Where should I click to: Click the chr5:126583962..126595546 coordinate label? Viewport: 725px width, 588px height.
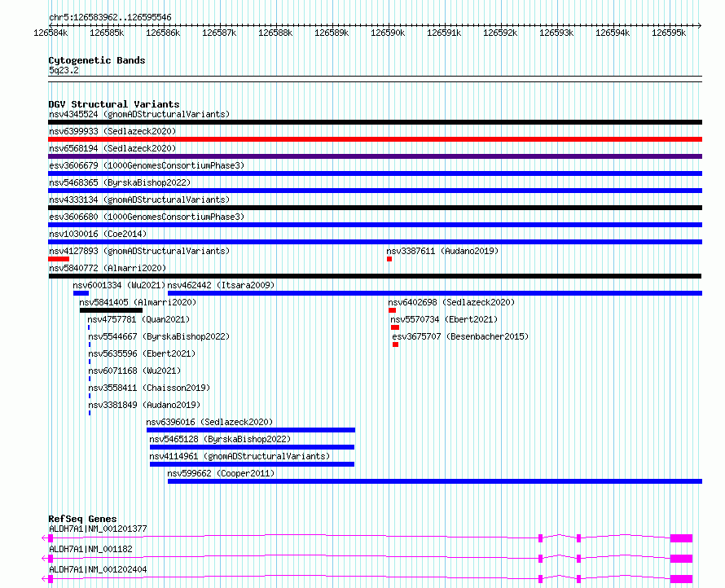click(110, 17)
